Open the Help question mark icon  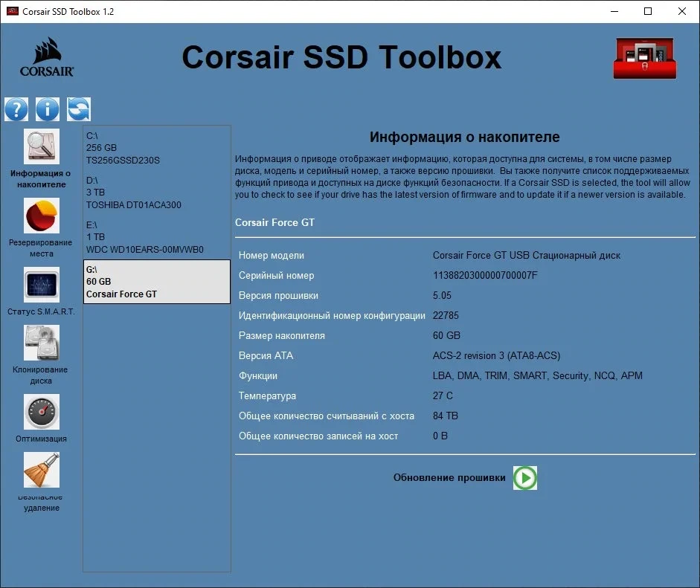(x=16, y=109)
